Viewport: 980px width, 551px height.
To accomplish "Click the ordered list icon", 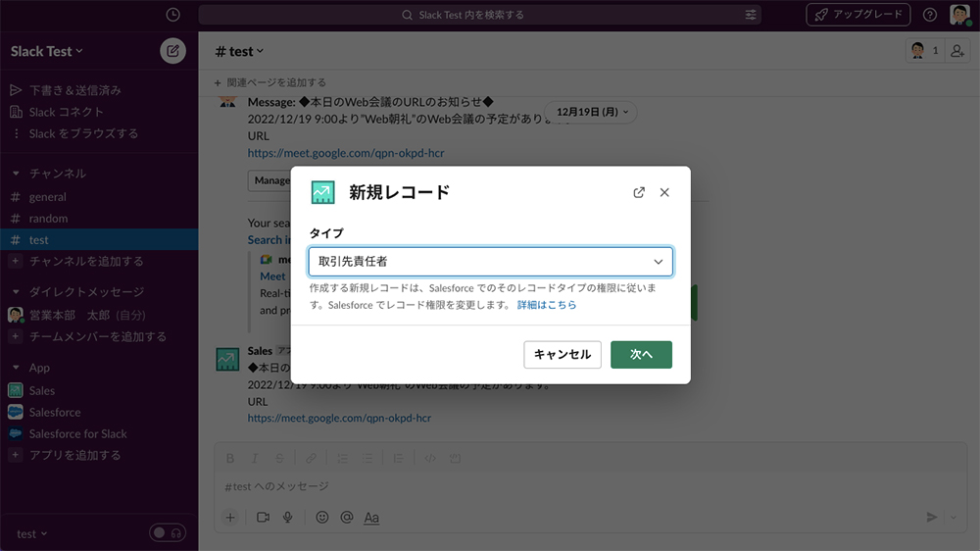I will point(342,459).
